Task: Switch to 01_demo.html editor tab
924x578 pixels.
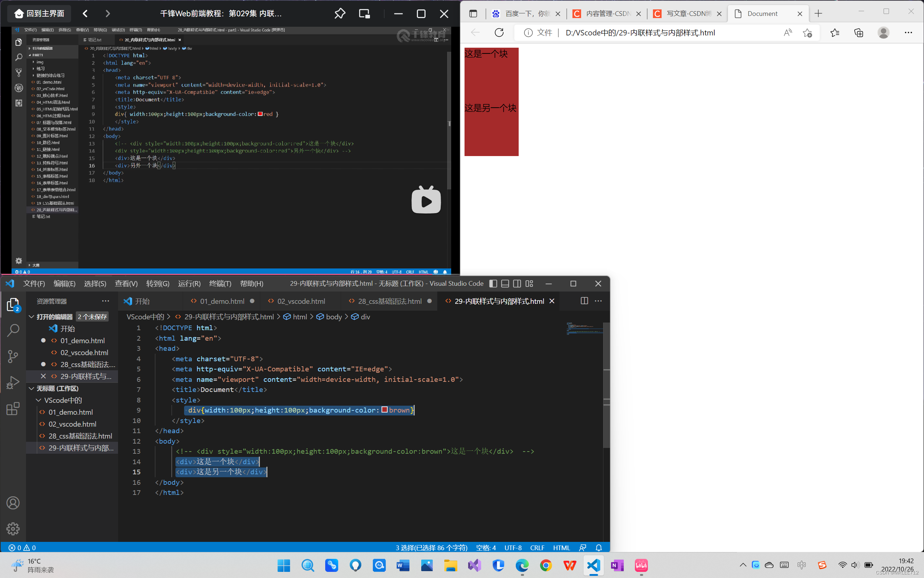Action: (222, 301)
